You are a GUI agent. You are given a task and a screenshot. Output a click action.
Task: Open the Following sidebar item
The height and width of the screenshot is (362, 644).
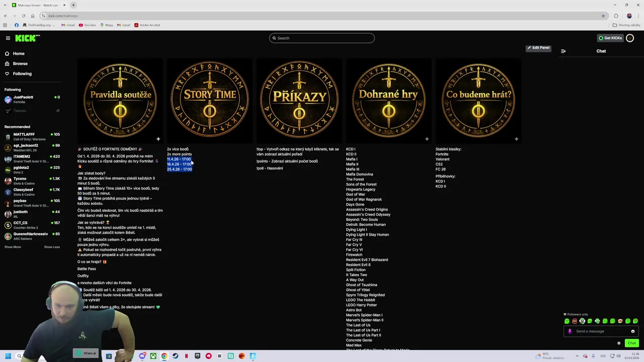(x=22, y=73)
